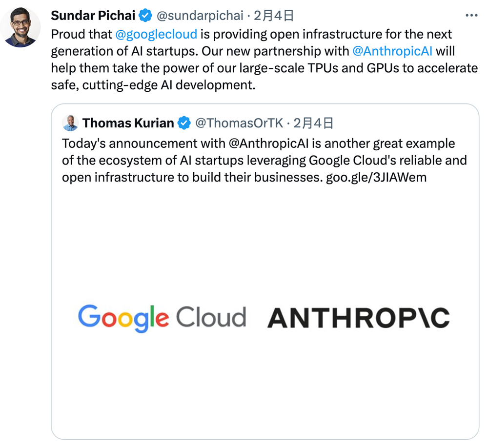Screen dimensions: 488x448
Task: Click the Anthropic wordmark logo
Action: (358, 318)
